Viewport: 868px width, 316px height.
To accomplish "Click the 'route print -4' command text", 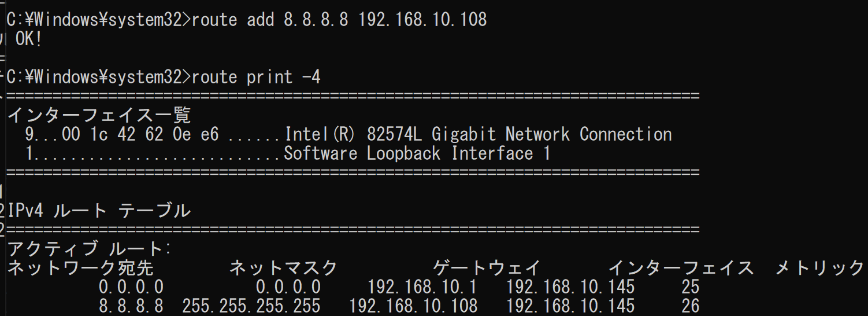I will click(x=255, y=77).
